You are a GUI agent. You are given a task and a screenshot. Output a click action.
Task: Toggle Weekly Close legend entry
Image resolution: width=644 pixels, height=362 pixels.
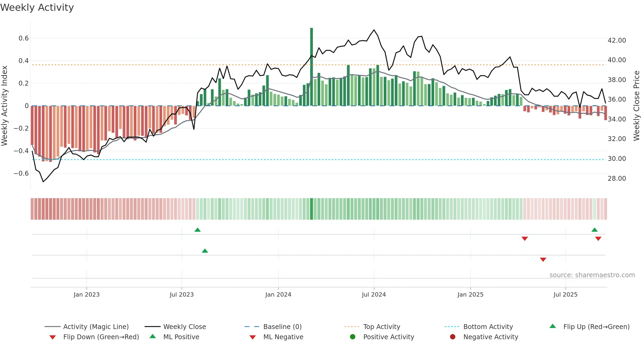tap(175, 327)
